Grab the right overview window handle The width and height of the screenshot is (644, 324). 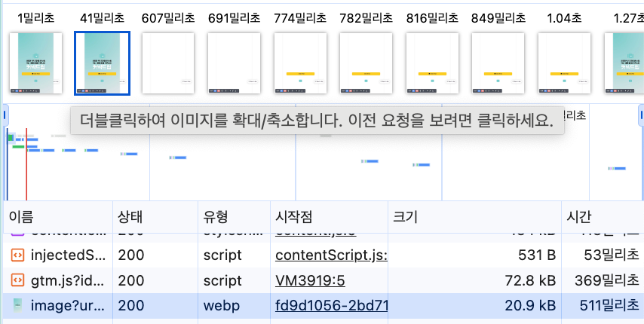(x=641, y=115)
